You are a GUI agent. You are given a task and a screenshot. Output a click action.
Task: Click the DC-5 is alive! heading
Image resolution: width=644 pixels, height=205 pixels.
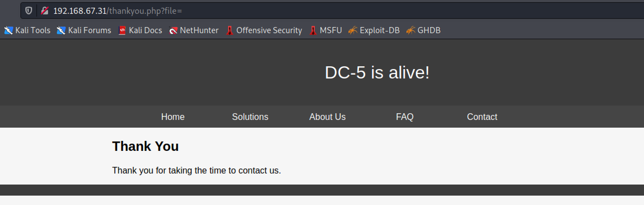(x=377, y=72)
